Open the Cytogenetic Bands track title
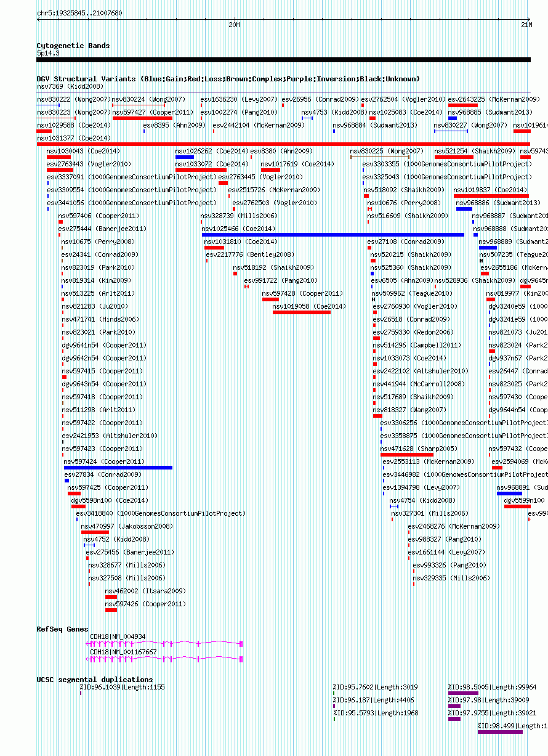 point(73,46)
